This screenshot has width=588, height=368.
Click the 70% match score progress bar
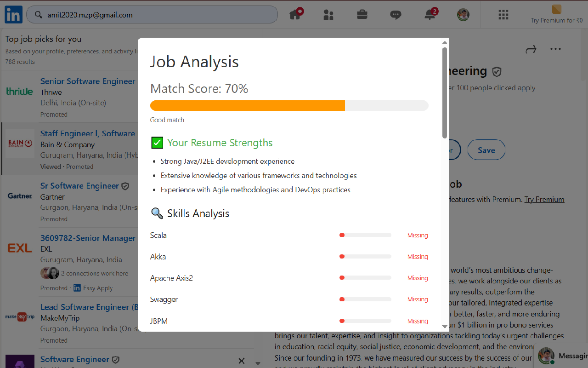point(289,105)
